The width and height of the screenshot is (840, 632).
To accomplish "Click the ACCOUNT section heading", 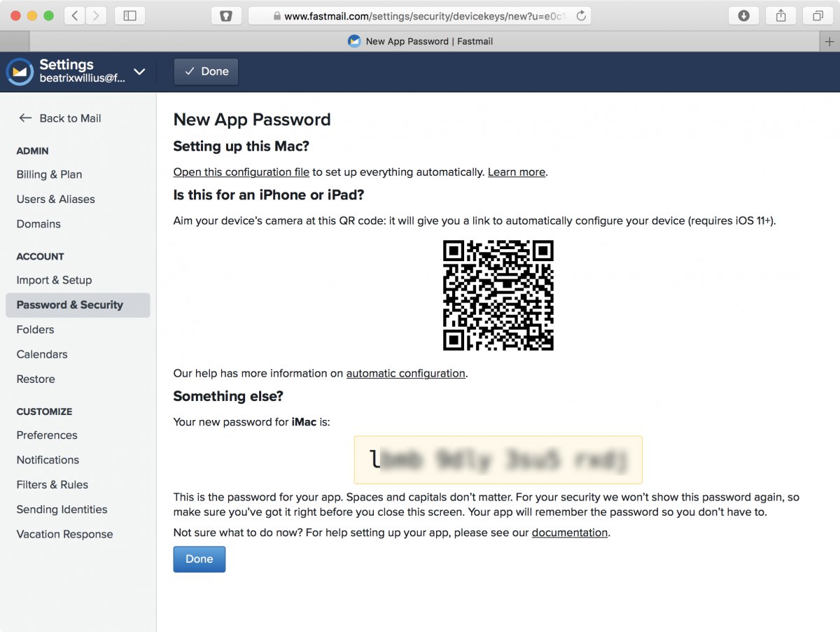I will (40, 257).
